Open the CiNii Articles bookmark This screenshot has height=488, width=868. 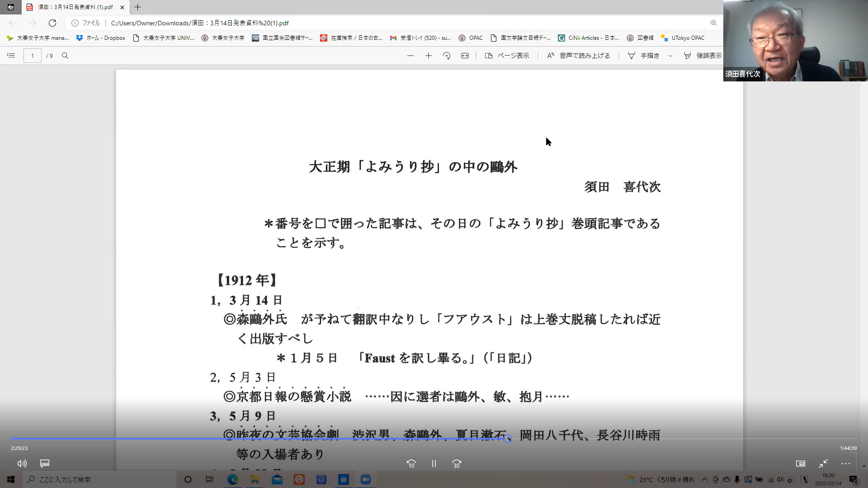coord(589,38)
